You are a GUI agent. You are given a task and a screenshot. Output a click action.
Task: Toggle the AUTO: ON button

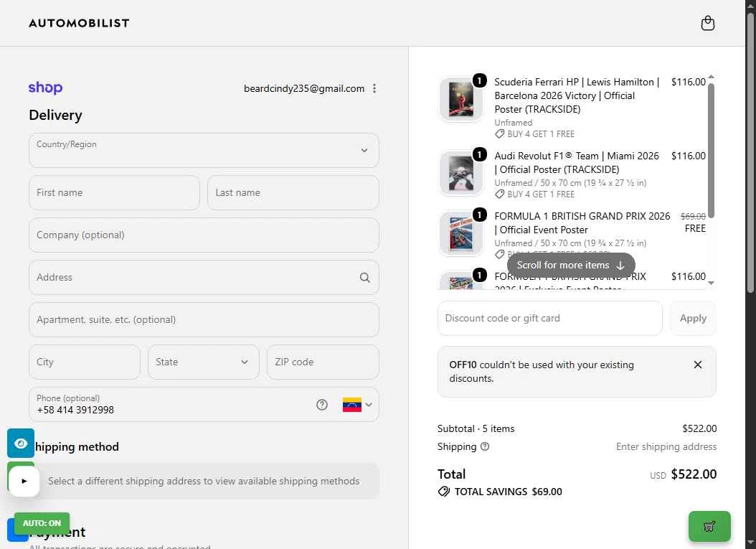(42, 523)
